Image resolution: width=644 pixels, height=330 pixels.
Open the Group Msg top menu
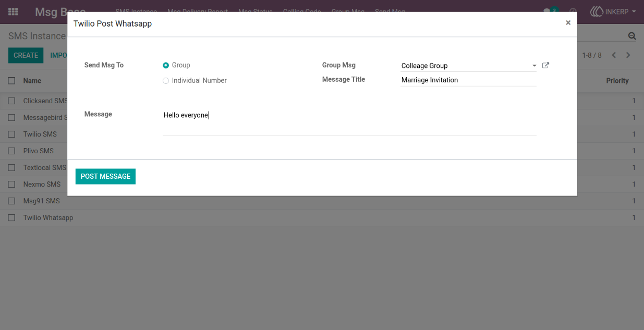[x=348, y=11]
